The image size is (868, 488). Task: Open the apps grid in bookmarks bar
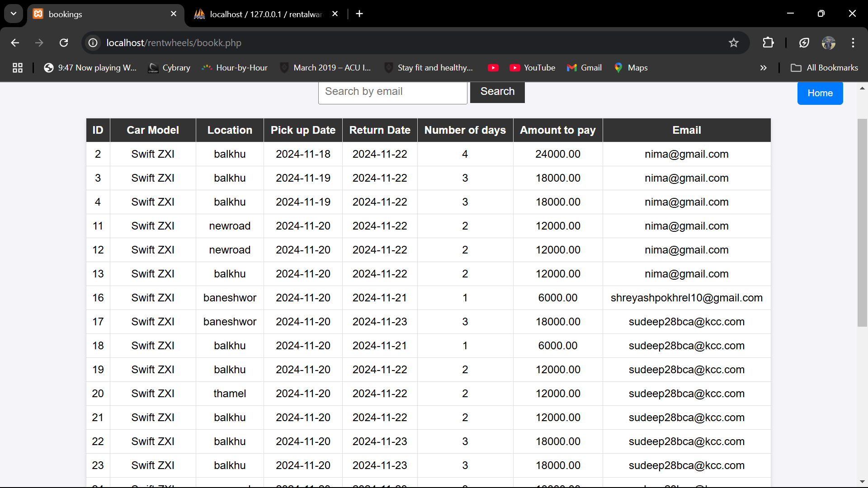[18, 68]
